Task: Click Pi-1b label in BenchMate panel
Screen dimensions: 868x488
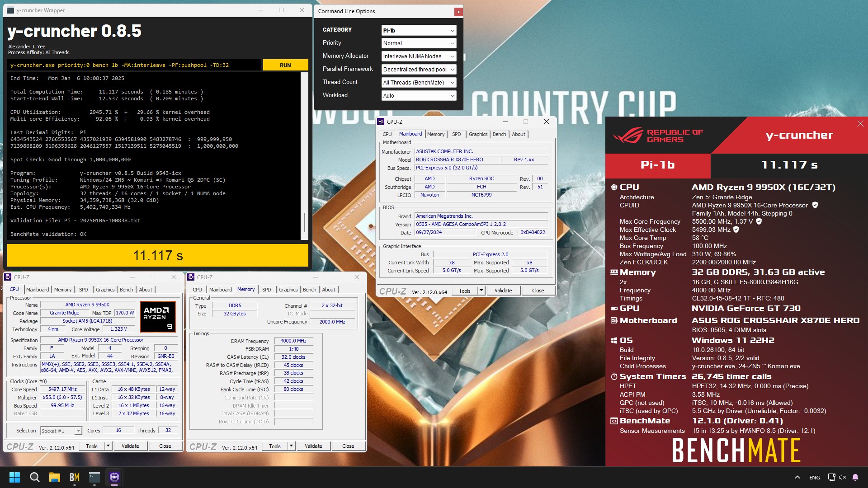Action: [x=658, y=165]
